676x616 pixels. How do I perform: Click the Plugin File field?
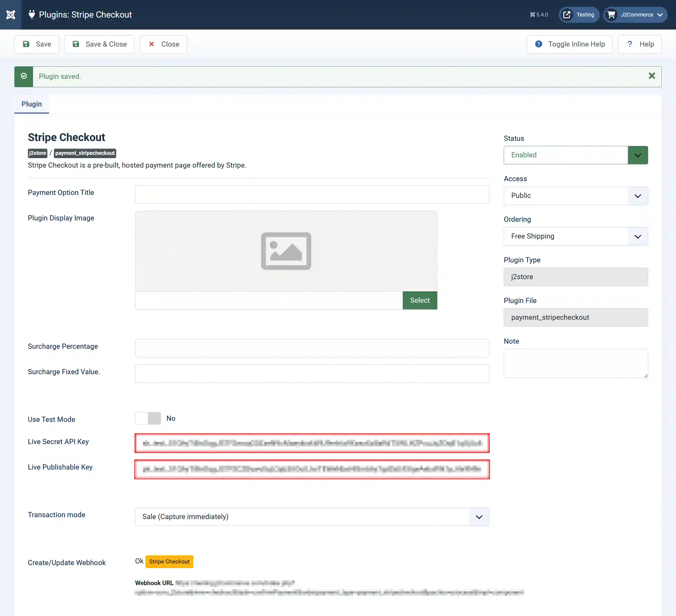pyautogui.click(x=576, y=317)
